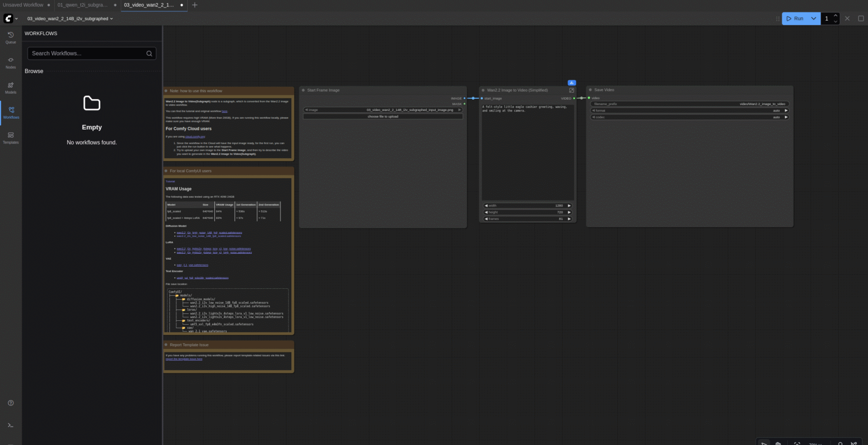
Task: Increase width value with right arrow
Action: (569, 206)
